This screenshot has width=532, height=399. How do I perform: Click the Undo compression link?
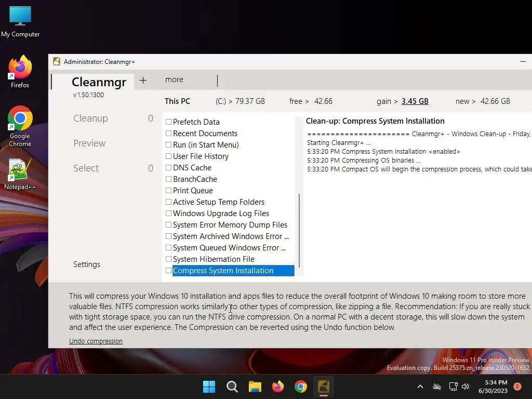click(x=96, y=341)
